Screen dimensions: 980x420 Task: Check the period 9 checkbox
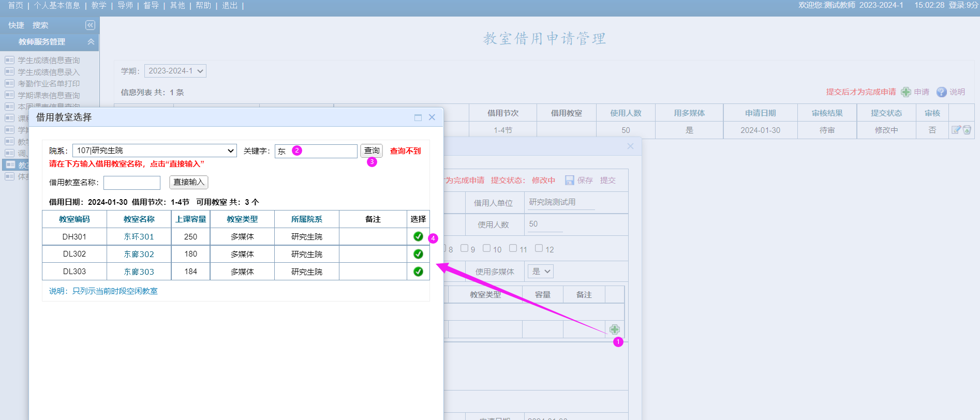[x=464, y=248]
